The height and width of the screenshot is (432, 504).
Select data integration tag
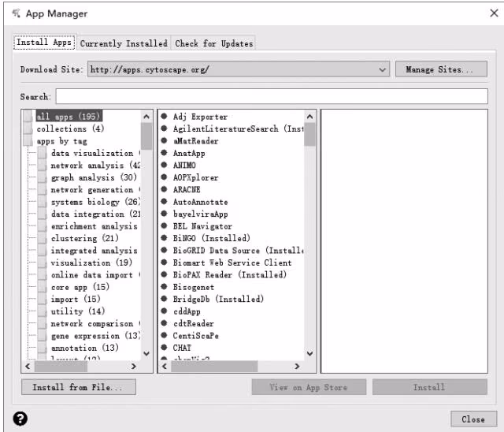pos(95,214)
